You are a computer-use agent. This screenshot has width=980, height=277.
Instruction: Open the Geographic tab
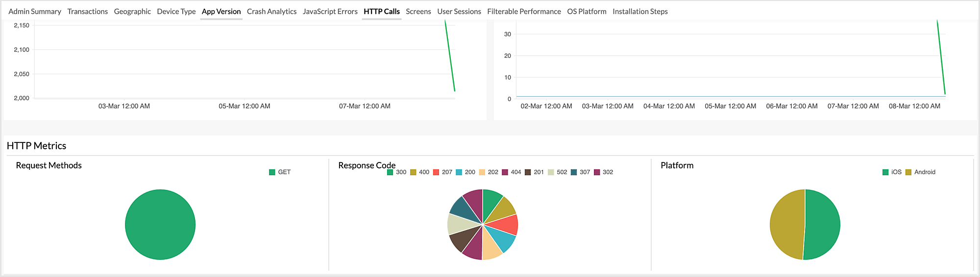point(132,11)
